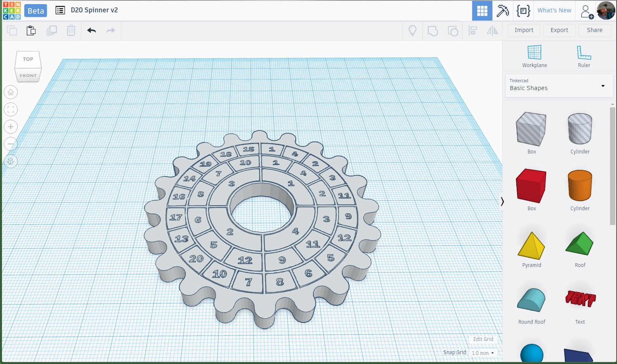Open the design list icon

pyautogui.click(x=60, y=10)
